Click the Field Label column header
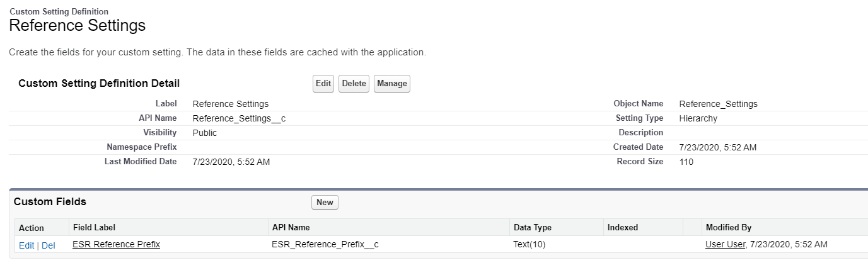The height and width of the screenshot is (275, 868). [94, 228]
